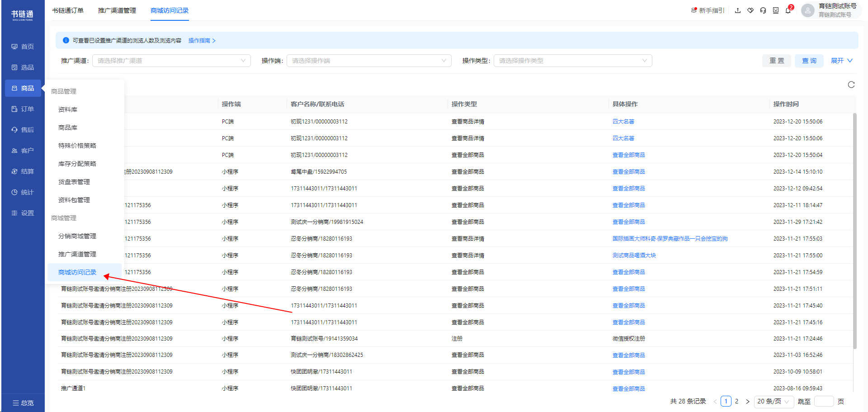Open the 国际插画大师科奇·保罗 product link
Image resolution: width=868 pixels, height=412 pixels.
[x=670, y=239]
